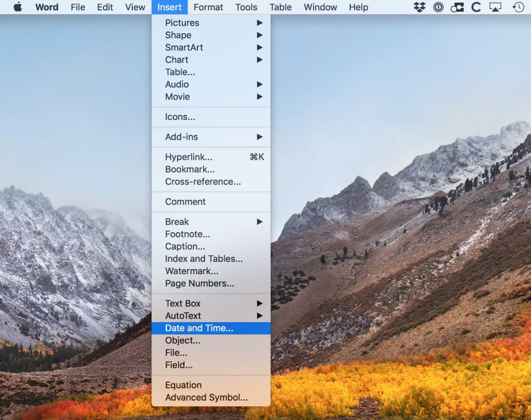Screen dimensions: 531x420
Task: Insert a Comment via the menu
Action: point(211,202)
